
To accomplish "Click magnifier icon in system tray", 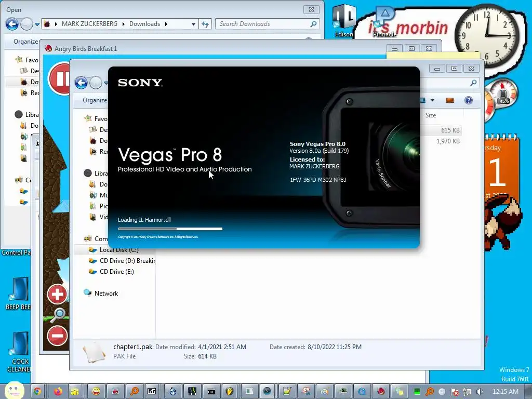I will [430, 392].
